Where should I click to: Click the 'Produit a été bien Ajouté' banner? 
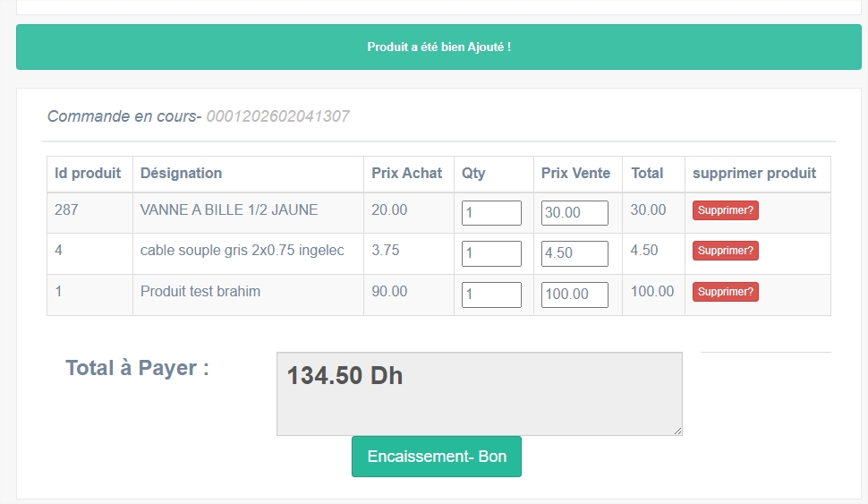pyautogui.click(x=438, y=47)
